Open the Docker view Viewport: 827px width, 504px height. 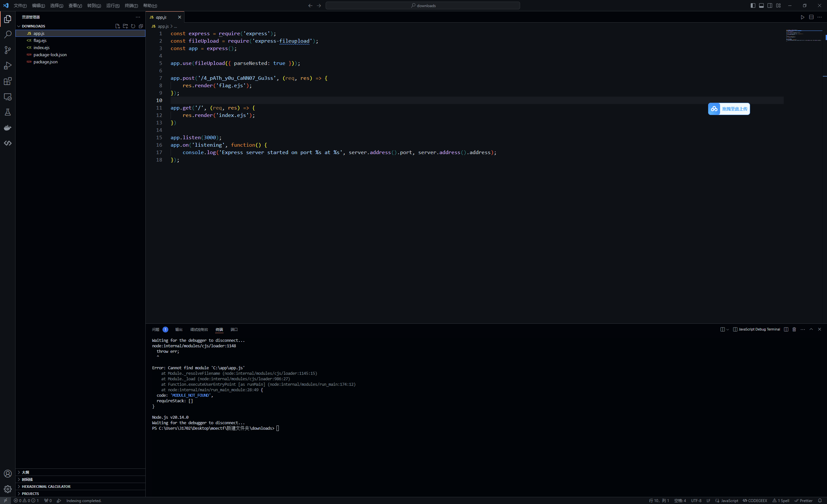pos(8,128)
